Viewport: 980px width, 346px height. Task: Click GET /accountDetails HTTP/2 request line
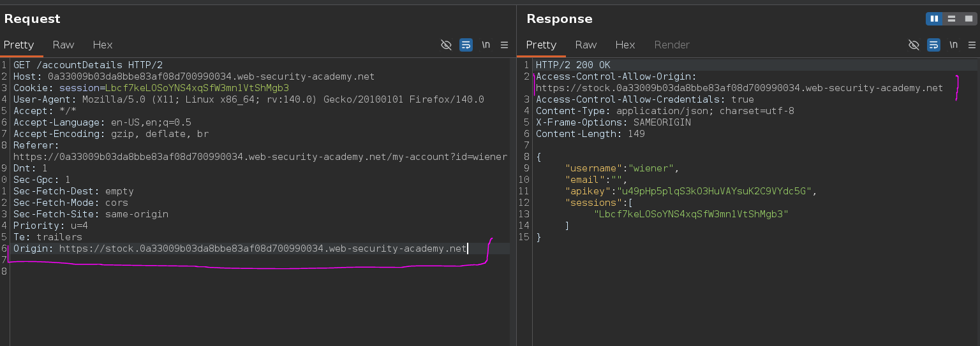pyautogui.click(x=88, y=65)
